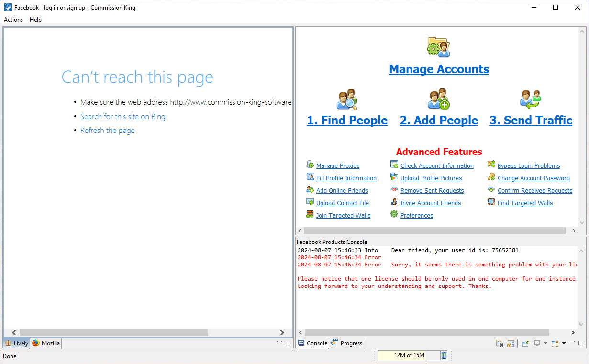
Task: Click the Bypass Login Problems icon
Action: tap(491, 165)
